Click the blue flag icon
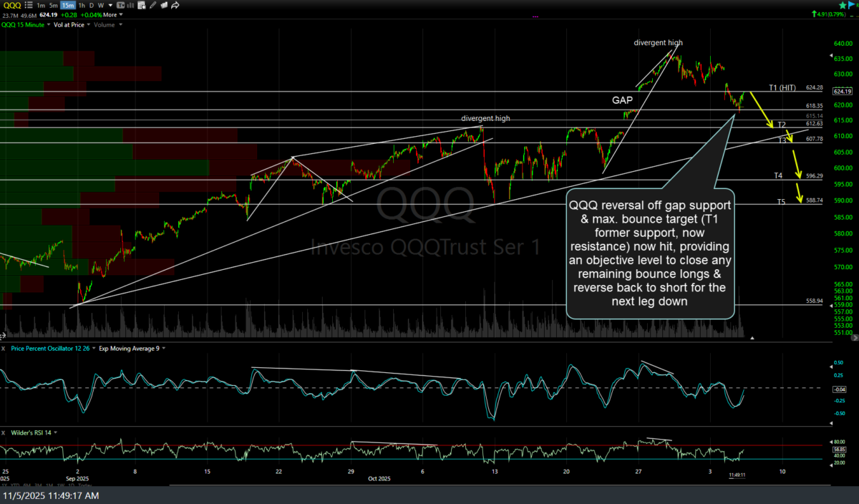 (x=851, y=4)
